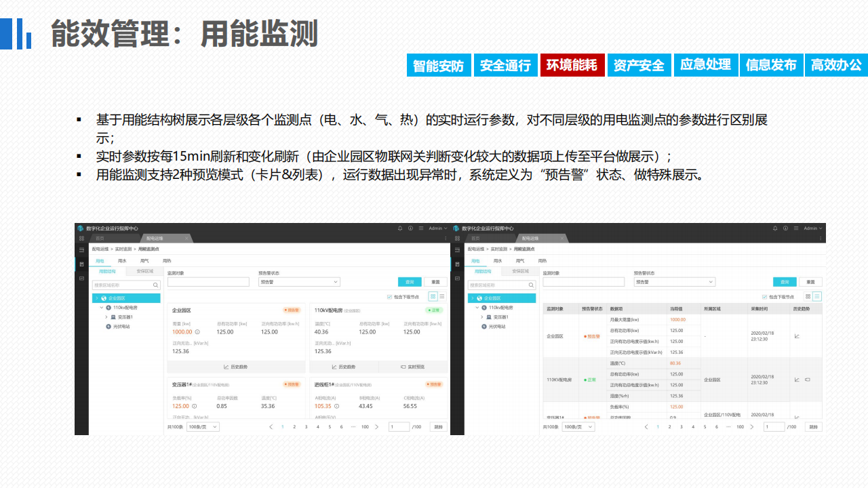868x488 pixels.
Task: Click the app grid icon beside 首页 tab, right screenshot
Action: click(457, 239)
